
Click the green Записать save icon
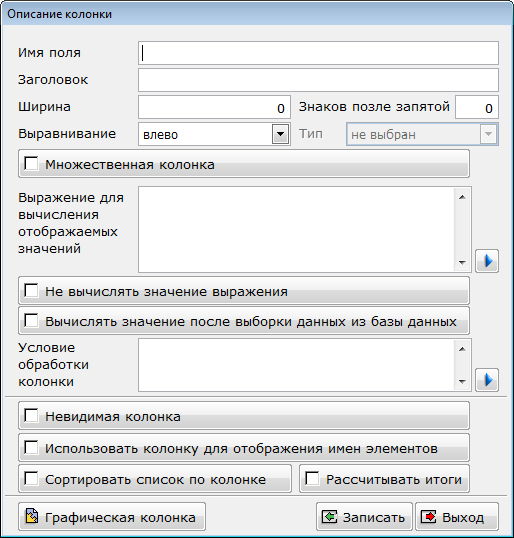tap(329, 516)
